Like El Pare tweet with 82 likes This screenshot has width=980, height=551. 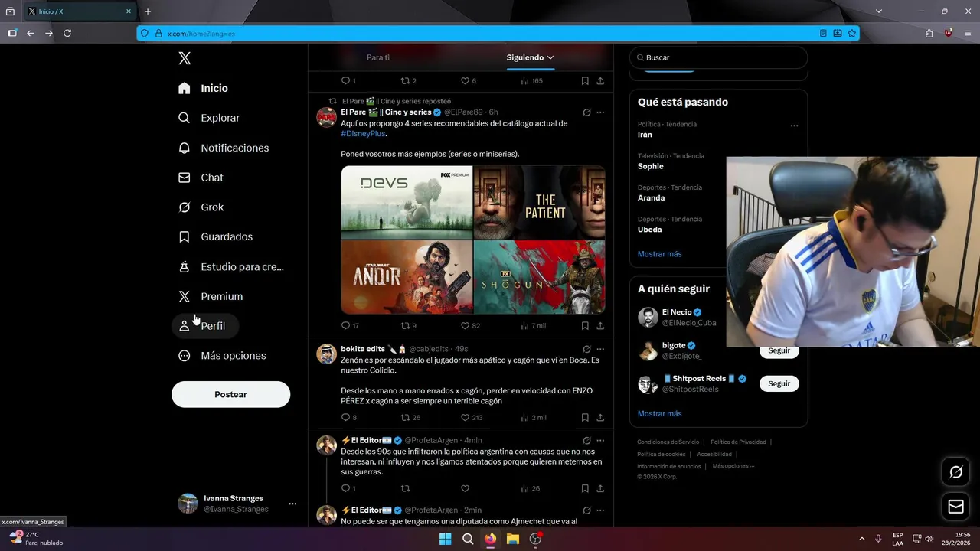465,325
